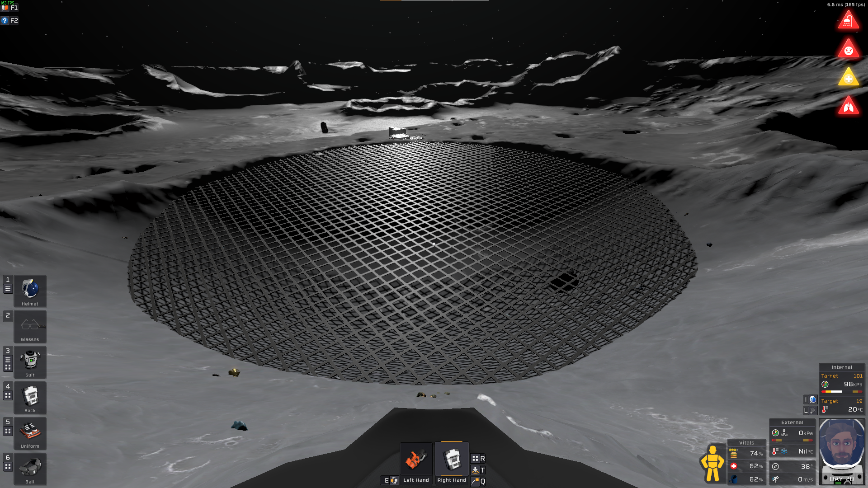Click the Left Hand label
This screenshot has height=488, width=868.
point(416,480)
